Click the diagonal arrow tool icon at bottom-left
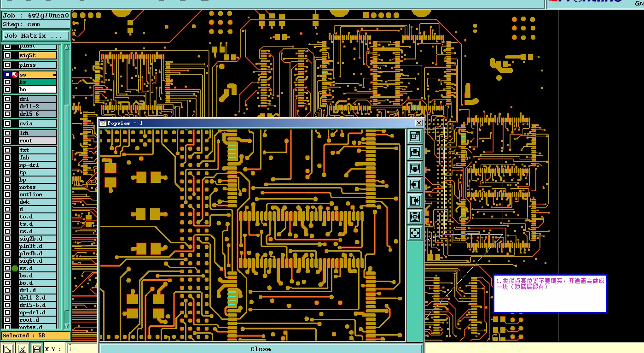The width and height of the screenshot is (644, 353). tap(8, 349)
